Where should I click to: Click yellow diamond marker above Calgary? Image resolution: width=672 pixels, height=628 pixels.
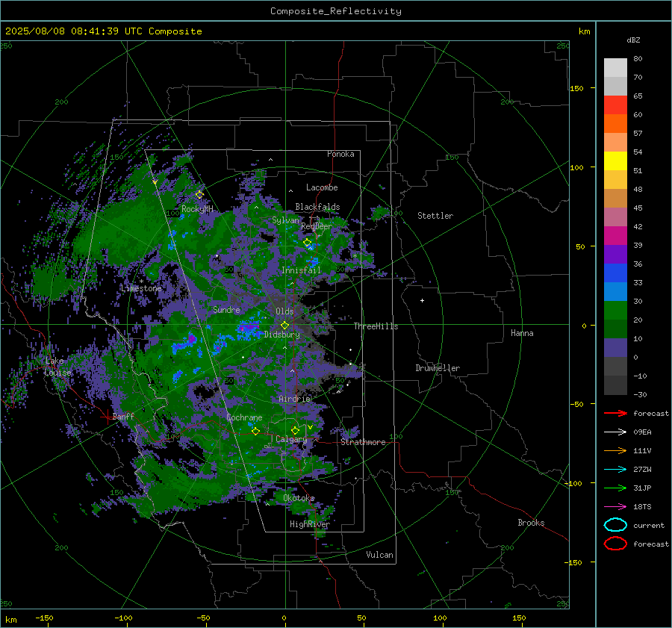click(x=295, y=430)
